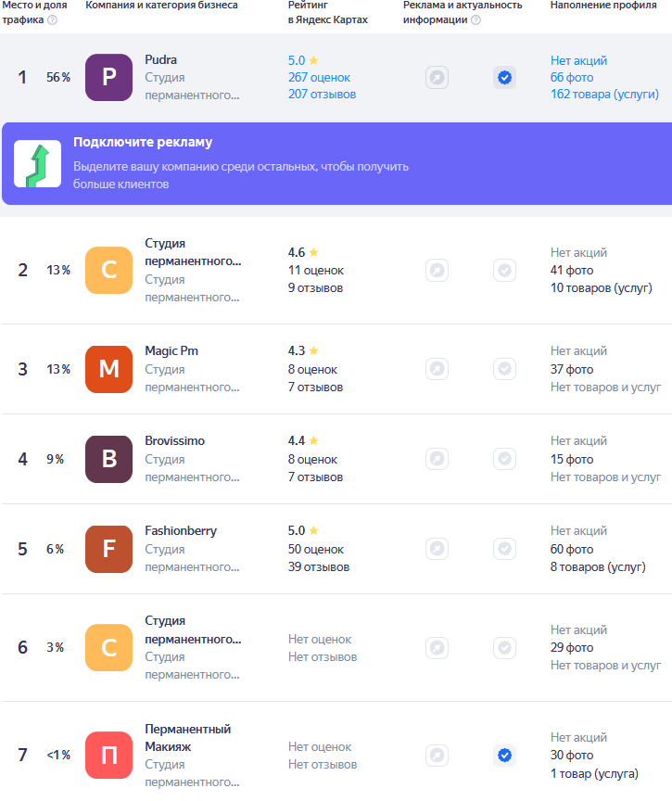This screenshot has width=672, height=801.
Task: Click '29 фото' in row 6
Action: (572, 648)
